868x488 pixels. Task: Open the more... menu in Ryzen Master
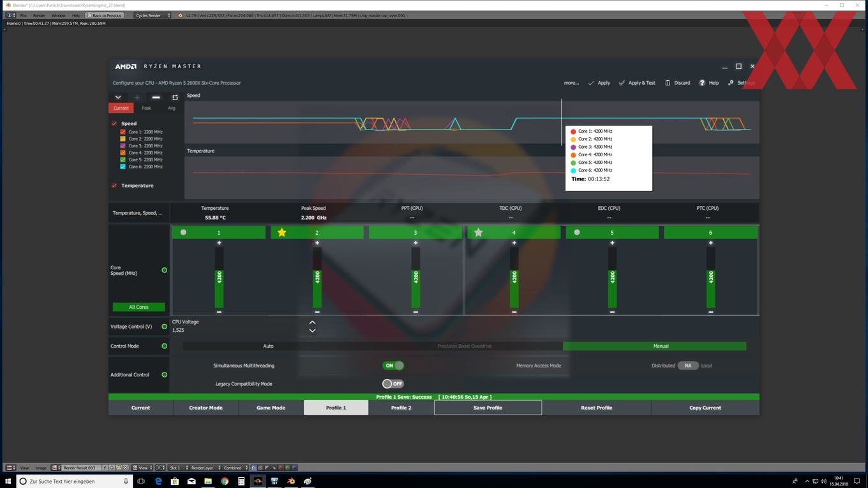pyautogui.click(x=571, y=83)
